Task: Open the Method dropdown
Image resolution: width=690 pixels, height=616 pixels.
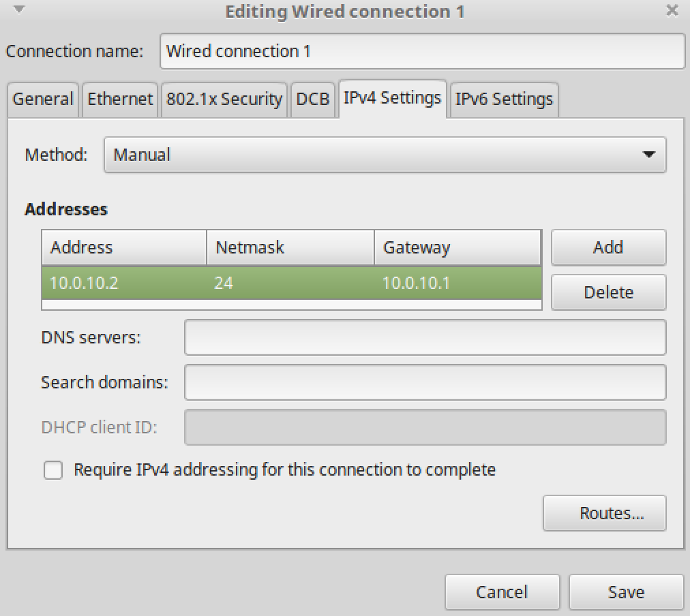Action: pos(385,155)
